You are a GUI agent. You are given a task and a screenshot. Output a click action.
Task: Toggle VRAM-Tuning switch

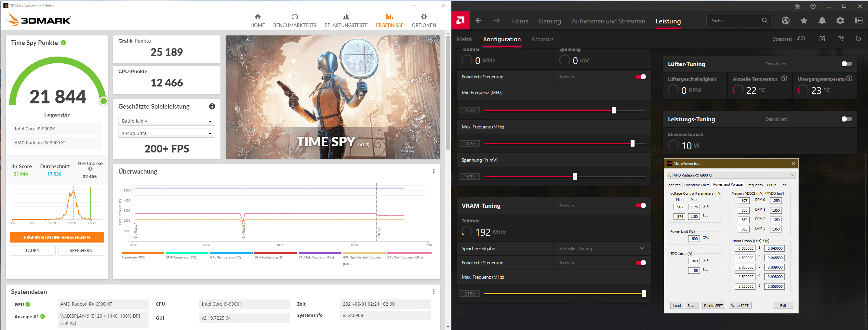[641, 206]
